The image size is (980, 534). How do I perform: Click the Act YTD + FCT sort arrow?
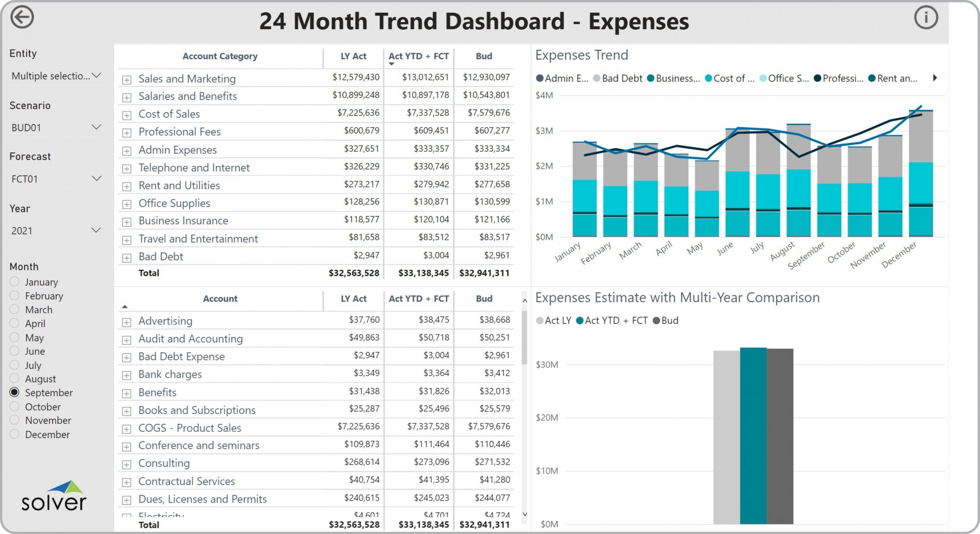pyautogui.click(x=391, y=64)
